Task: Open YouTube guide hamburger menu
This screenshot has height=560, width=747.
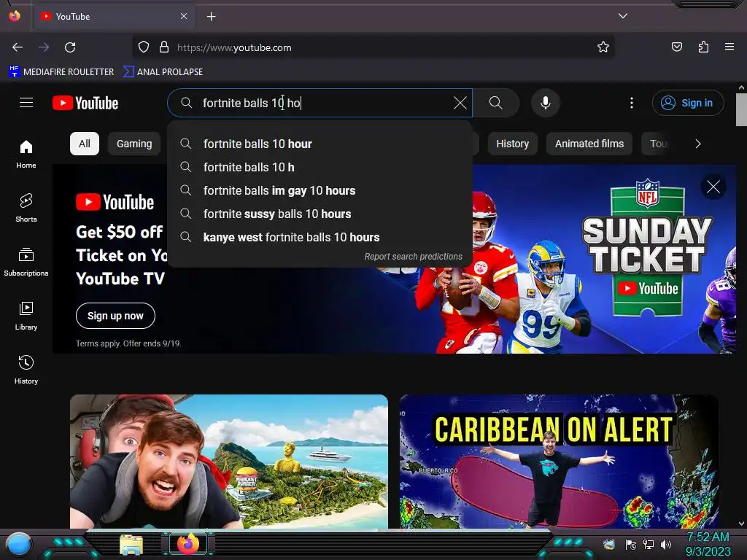Action: click(26, 102)
